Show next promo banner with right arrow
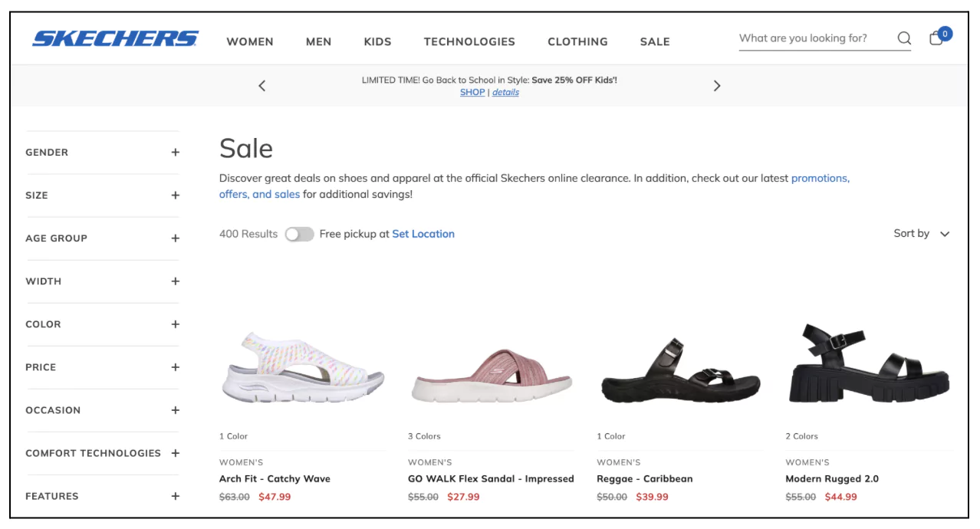The height and width of the screenshot is (529, 980). tap(717, 86)
